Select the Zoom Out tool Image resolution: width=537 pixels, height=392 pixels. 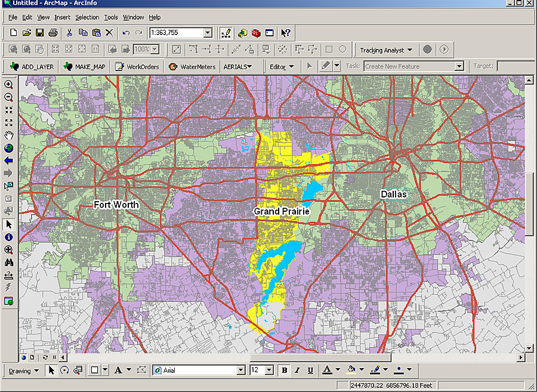[9, 97]
